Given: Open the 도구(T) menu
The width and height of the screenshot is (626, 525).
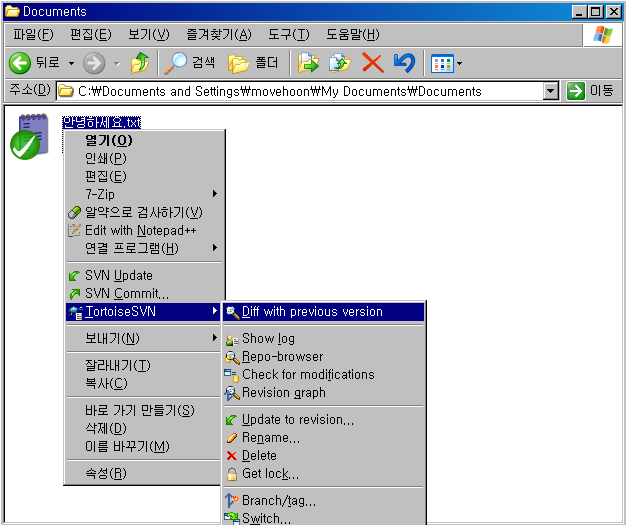Looking at the screenshot, I should coord(289,35).
